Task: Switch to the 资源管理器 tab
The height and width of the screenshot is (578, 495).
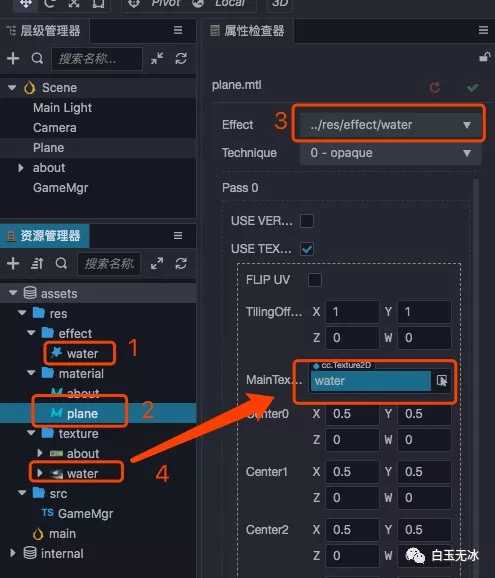Action: pos(44,236)
